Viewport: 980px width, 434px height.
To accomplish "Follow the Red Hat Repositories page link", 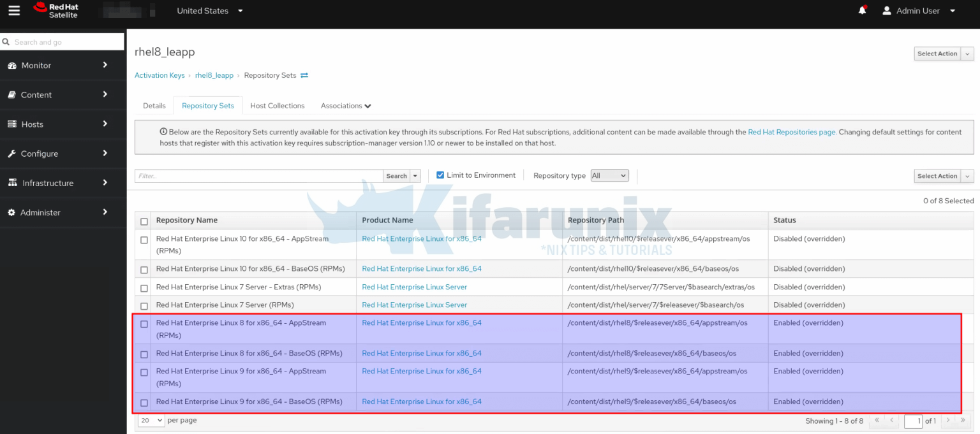I will coord(792,132).
